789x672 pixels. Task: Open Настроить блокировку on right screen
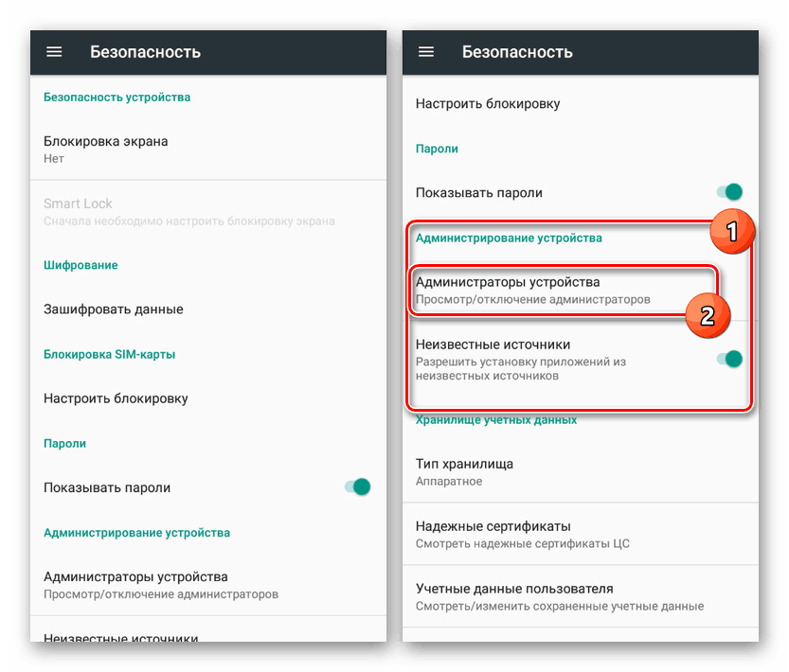click(488, 103)
